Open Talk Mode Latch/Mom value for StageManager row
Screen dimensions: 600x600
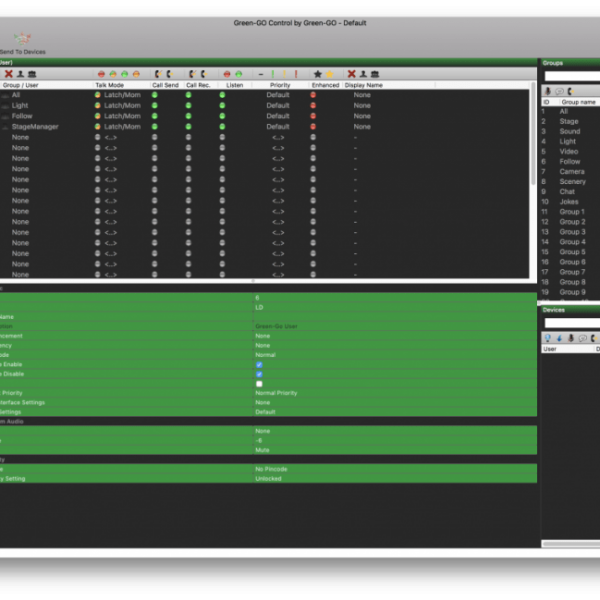[122, 127]
